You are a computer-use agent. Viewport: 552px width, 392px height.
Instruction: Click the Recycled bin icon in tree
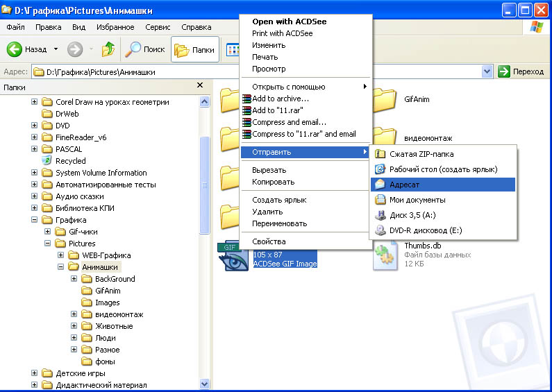[47, 160]
